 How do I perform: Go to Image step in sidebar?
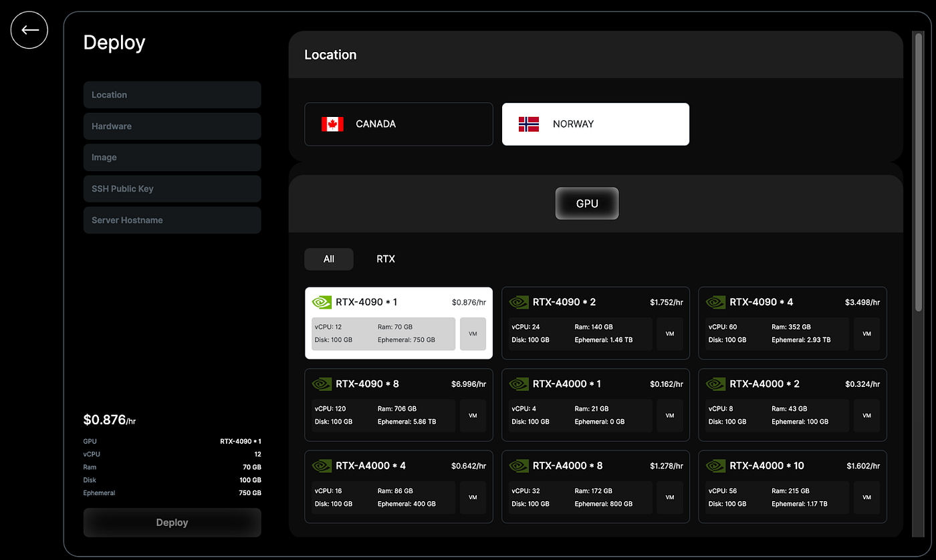tap(172, 158)
